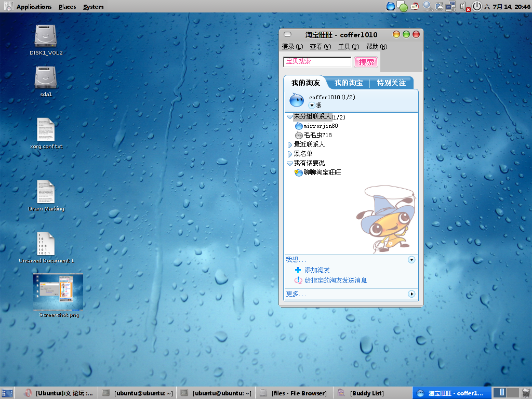Open the 登录(L) menu in Wangwang

292,46
